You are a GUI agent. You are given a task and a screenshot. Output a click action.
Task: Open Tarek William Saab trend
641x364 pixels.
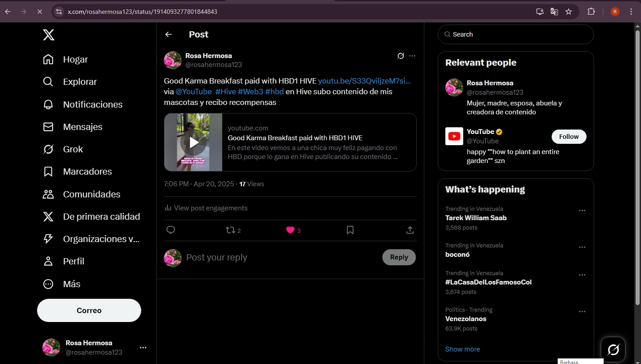(476, 218)
